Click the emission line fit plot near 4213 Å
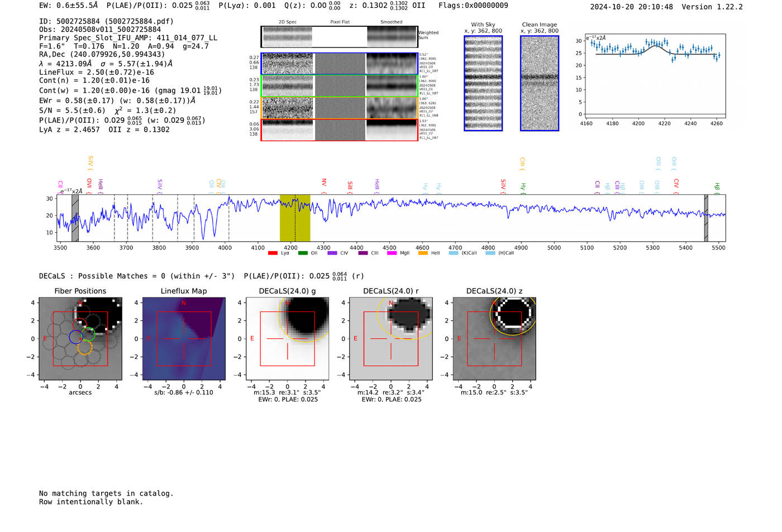Viewport: 782px width, 532px height. [656, 75]
